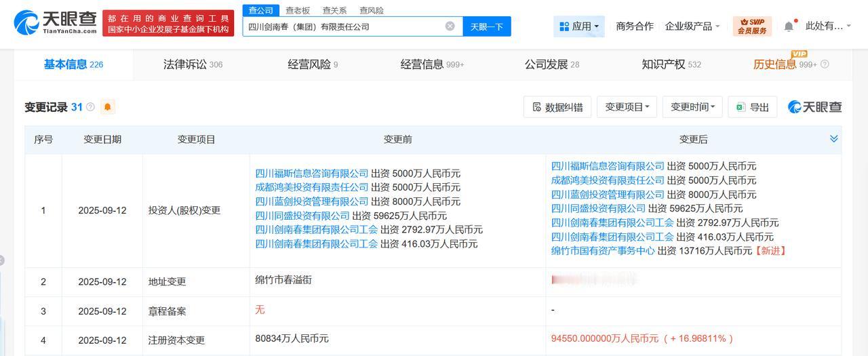
Task: Open the 变更项目 filter dropdown
Action: coord(627,107)
